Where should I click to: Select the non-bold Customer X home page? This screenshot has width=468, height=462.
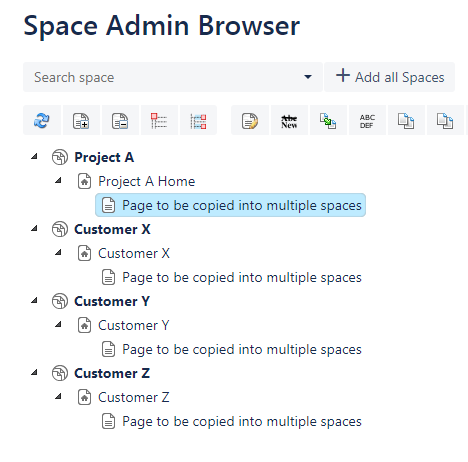point(134,253)
